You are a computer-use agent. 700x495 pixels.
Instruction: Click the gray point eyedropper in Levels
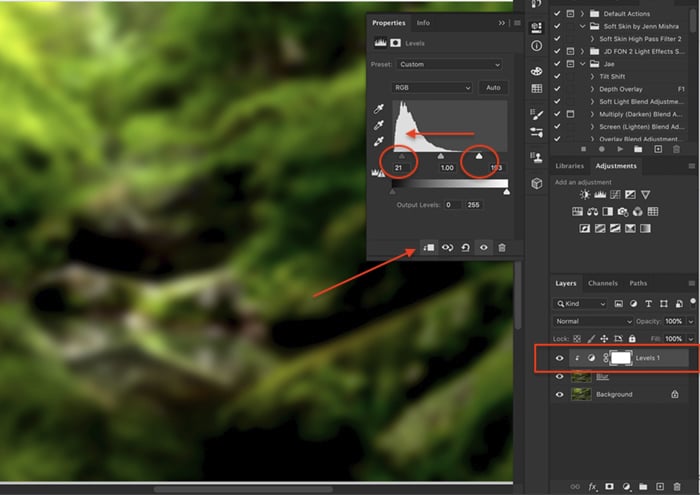(379, 125)
